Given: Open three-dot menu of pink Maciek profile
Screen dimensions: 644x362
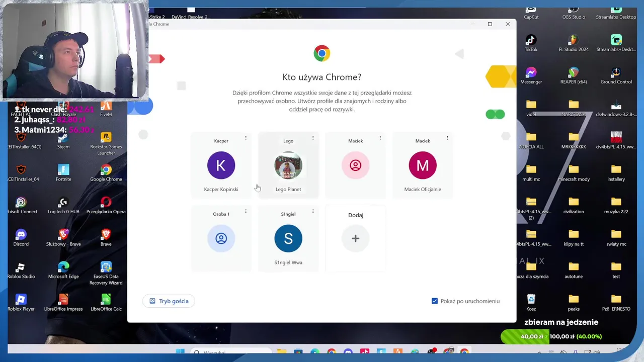Looking at the screenshot, I should [380, 138].
